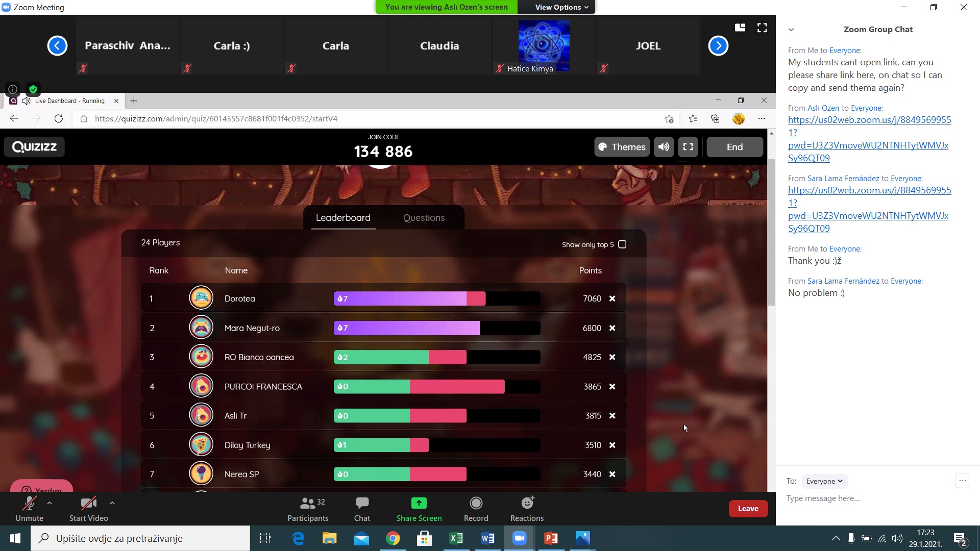
Task: Open browser favorites list icon
Action: [693, 118]
